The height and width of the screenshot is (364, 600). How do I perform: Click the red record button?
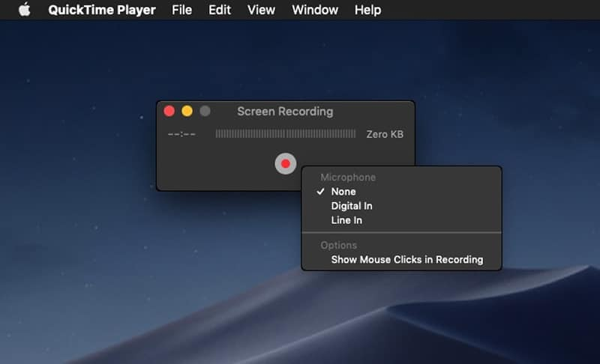(285, 164)
